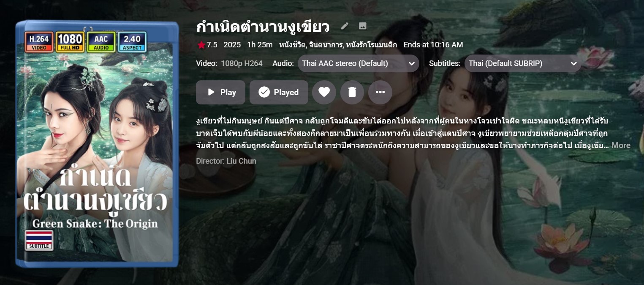The height and width of the screenshot is (285, 644).
Task: Click the heart favorite icon
Action: pos(324,92)
